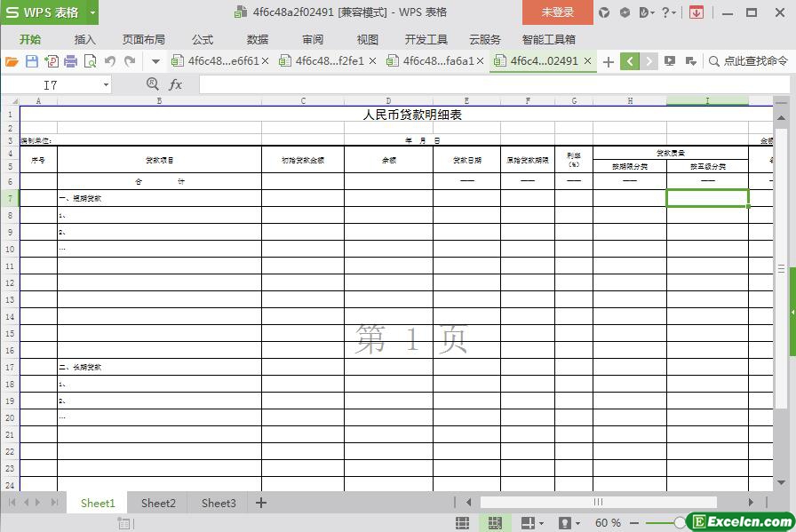
Task: Click the formula bar input field
Action: pos(489,84)
